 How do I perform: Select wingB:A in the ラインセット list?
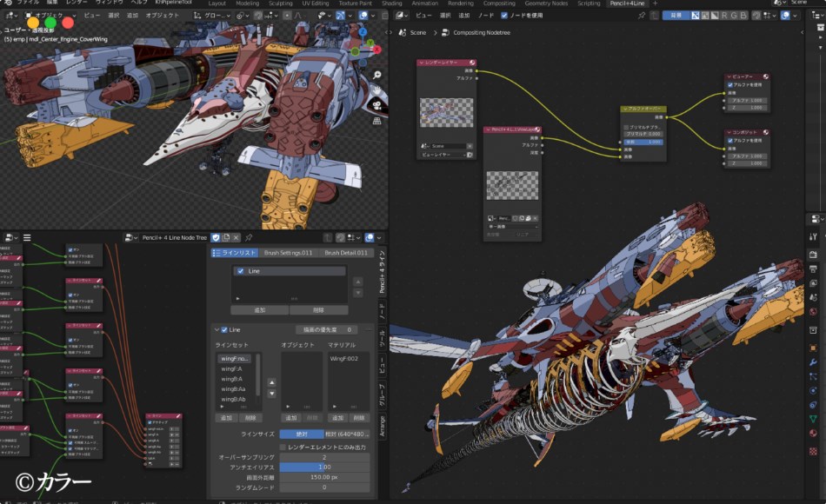pos(232,379)
